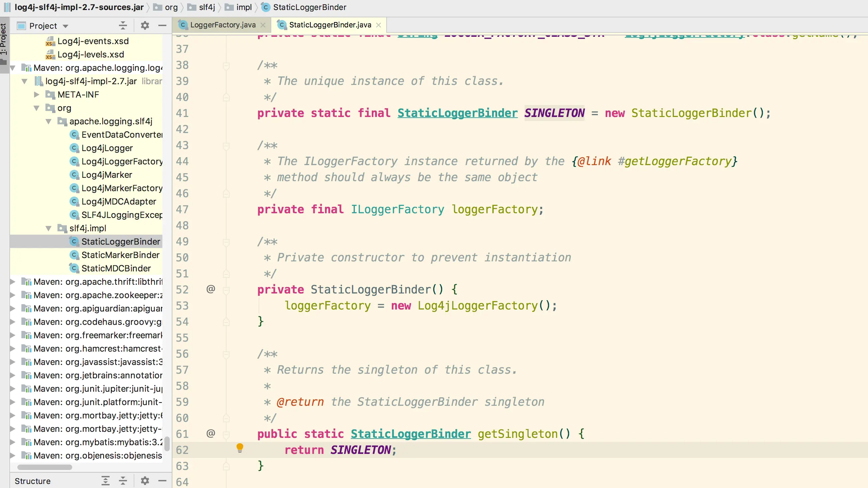Click the @ gutter marker on line 61

point(210,434)
